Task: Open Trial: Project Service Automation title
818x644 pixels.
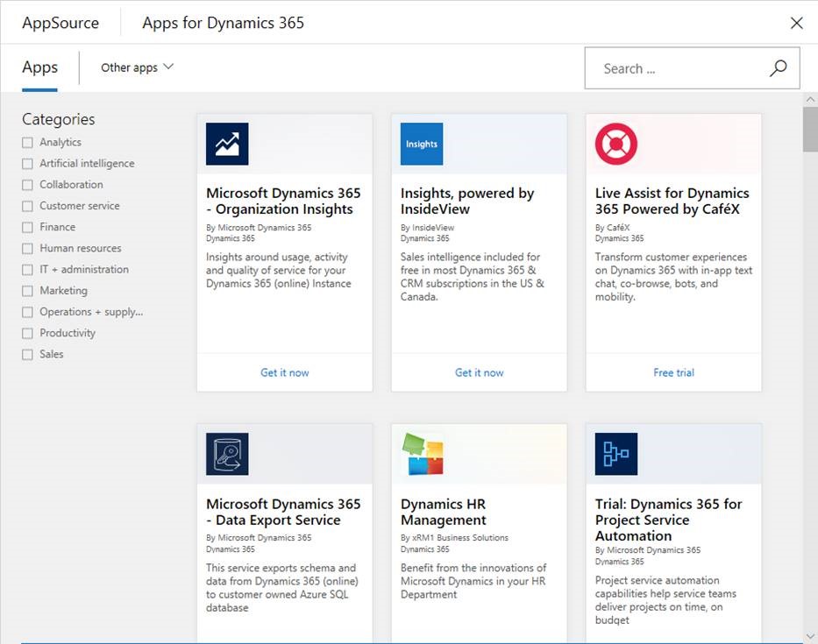Action: click(x=668, y=520)
